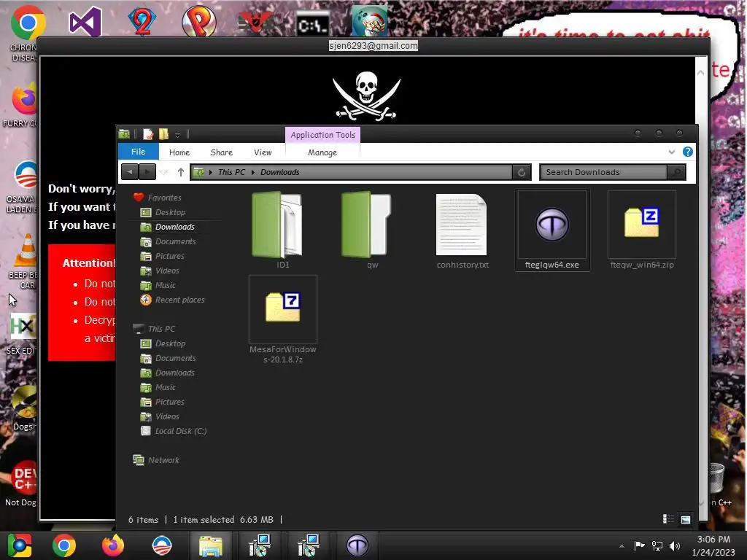This screenshot has width=747, height=560.
Task: Click the search magnifier button
Action: coord(676,172)
